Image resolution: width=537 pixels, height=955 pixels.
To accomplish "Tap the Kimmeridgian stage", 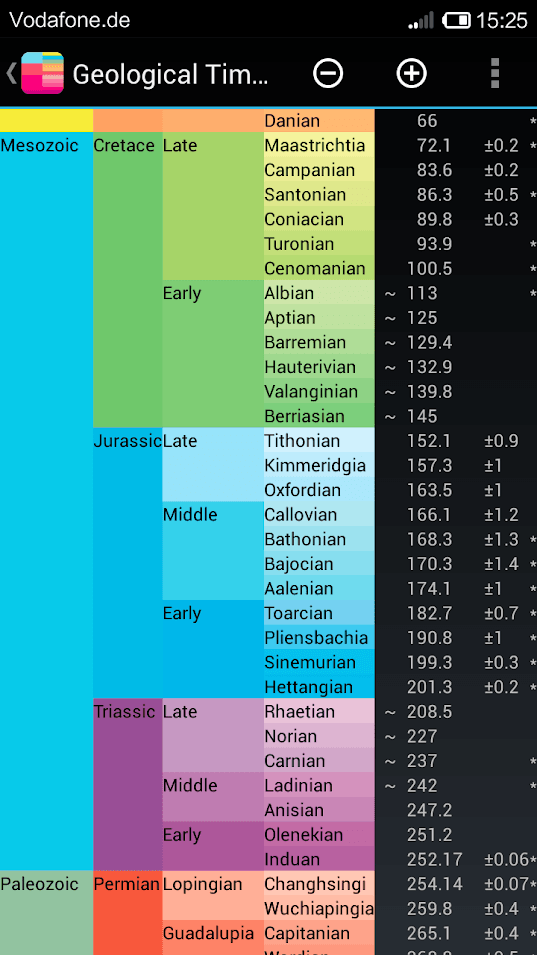I will pyautogui.click(x=319, y=465).
